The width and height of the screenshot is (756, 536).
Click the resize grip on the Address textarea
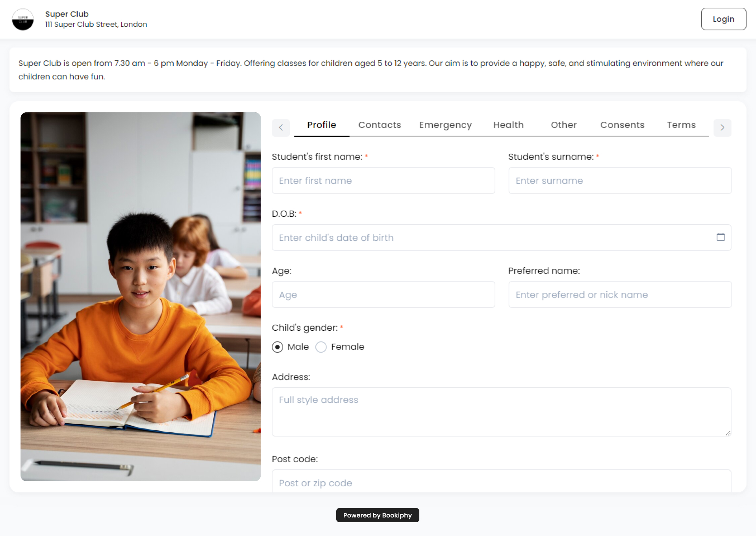tap(728, 434)
